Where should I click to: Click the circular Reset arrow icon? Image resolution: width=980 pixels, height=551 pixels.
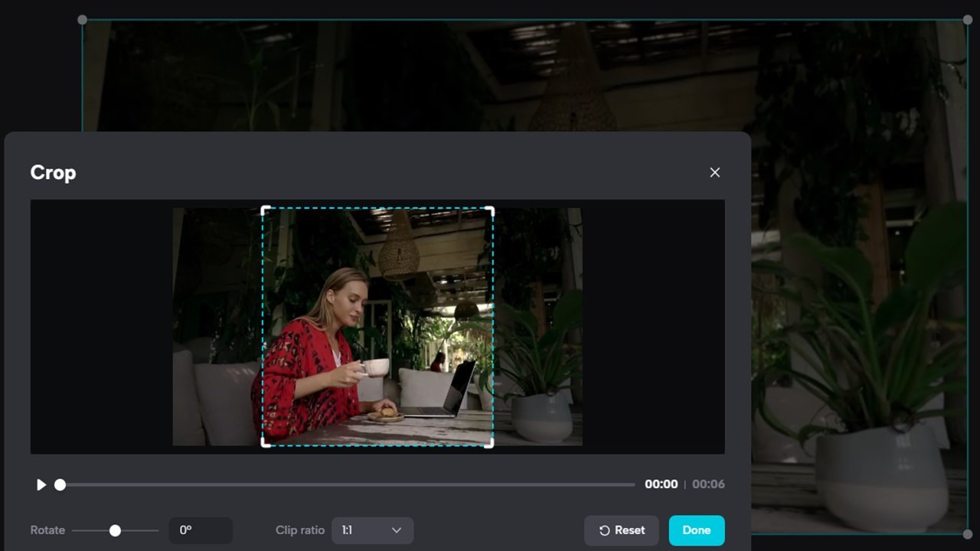[605, 530]
